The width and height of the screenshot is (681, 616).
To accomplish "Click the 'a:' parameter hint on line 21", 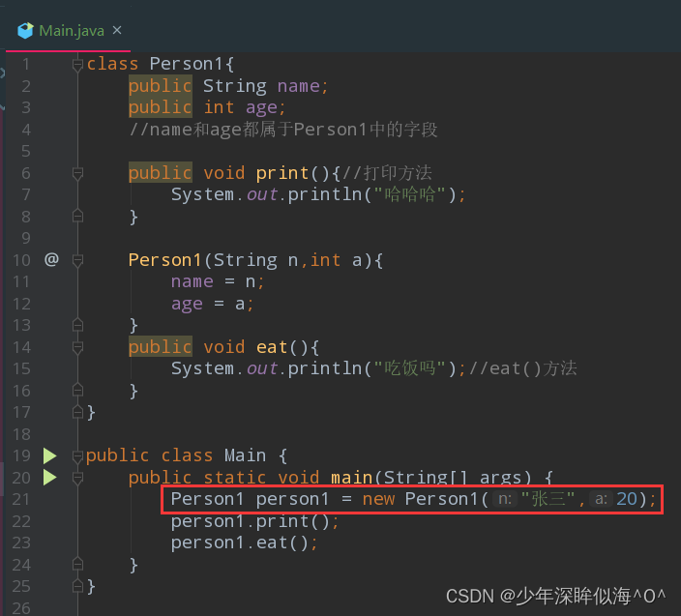I will pos(601,499).
